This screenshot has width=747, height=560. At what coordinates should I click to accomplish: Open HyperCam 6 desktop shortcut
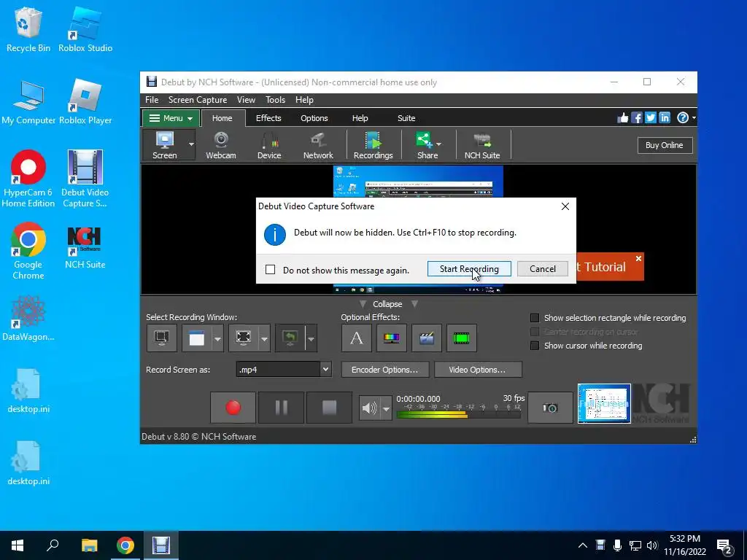28,179
